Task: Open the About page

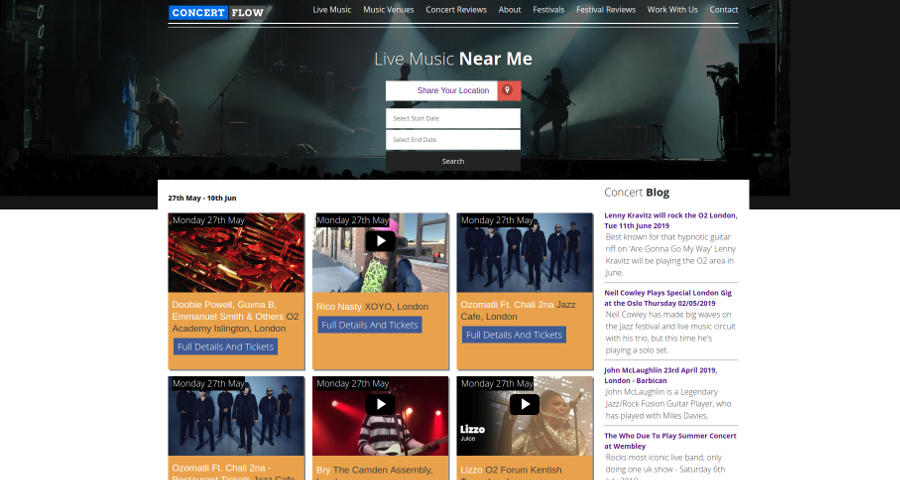Action: (510, 10)
